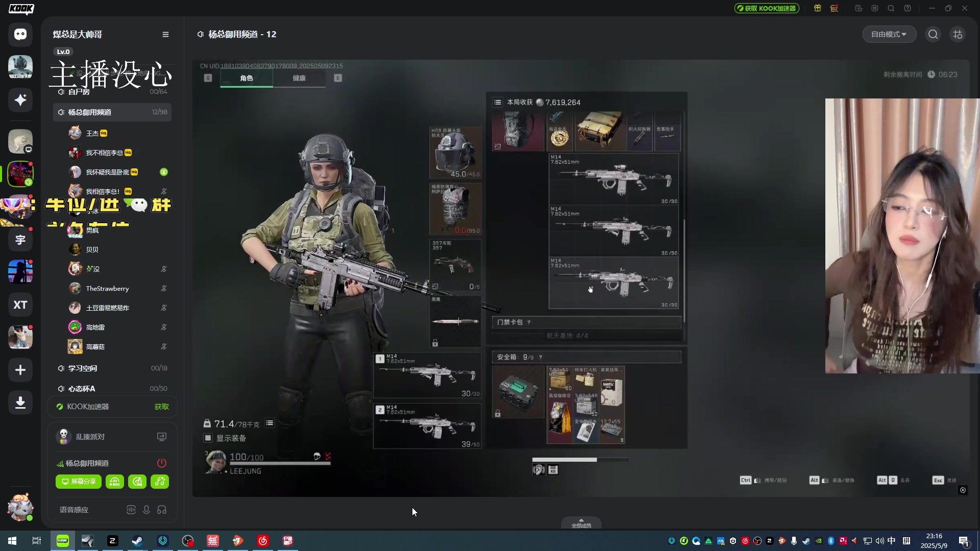Open user avatar at sidebar bottom

[x=20, y=507]
